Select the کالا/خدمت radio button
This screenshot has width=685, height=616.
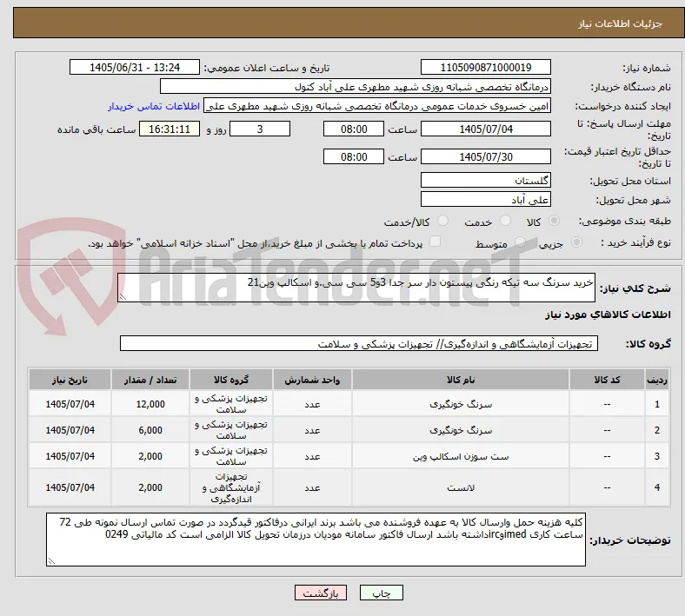[x=443, y=221]
